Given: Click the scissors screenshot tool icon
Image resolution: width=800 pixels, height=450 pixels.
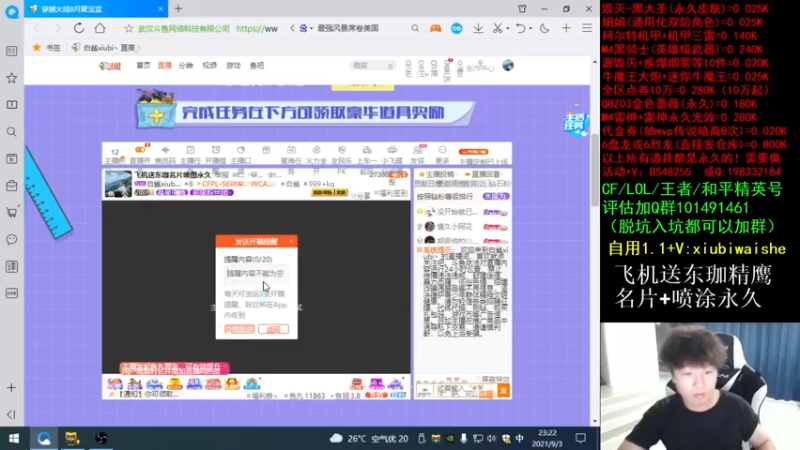Looking at the screenshot, I should coord(497,29).
